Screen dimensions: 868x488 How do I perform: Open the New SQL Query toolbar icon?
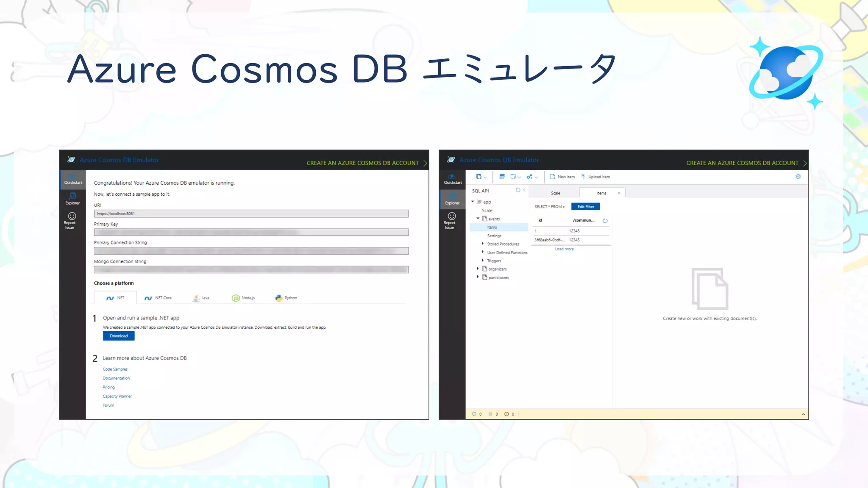[x=502, y=177]
